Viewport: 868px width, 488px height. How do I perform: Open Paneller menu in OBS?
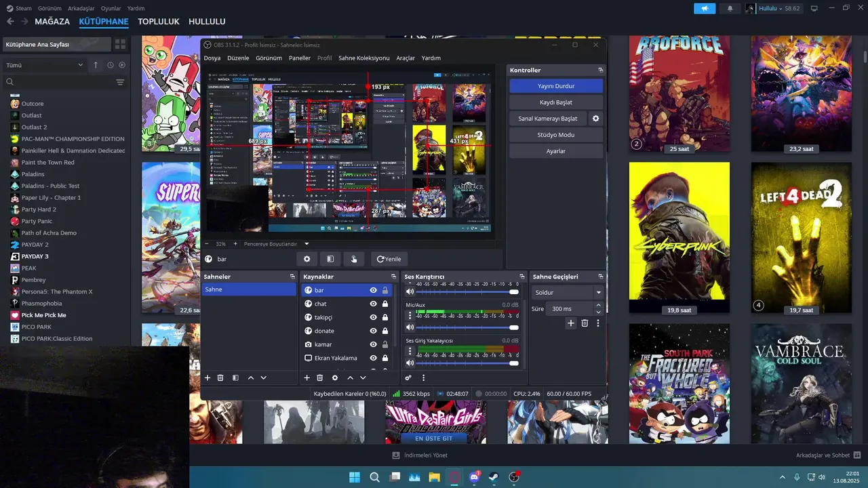300,58
